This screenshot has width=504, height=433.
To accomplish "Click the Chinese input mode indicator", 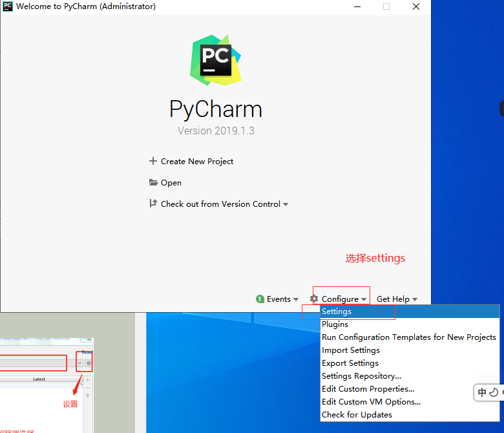I will [x=482, y=392].
